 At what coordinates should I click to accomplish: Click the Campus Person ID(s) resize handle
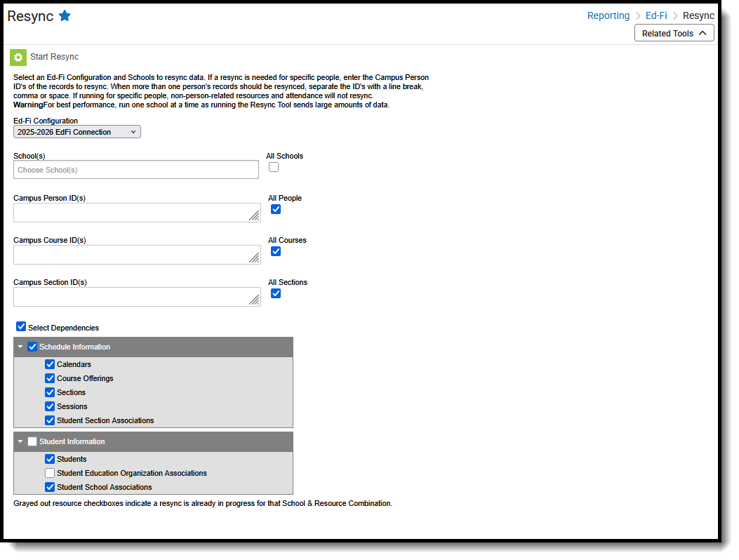254,216
